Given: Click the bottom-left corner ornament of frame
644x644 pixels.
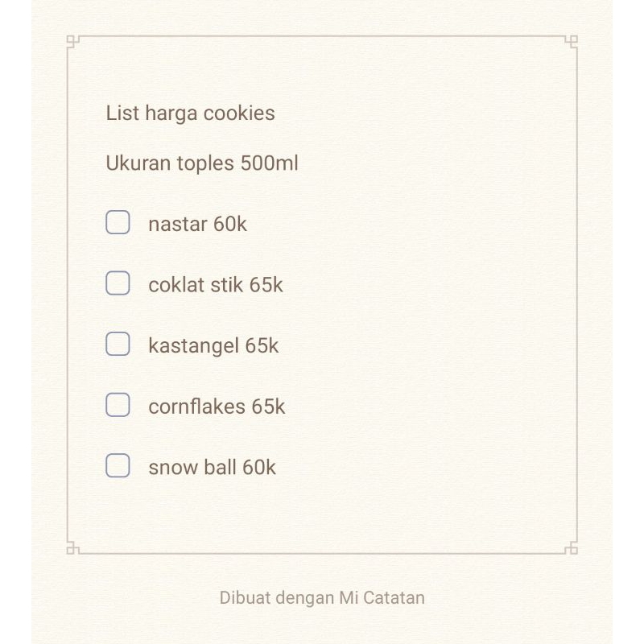Looking at the screenshot, I should (x=72, y=548).
